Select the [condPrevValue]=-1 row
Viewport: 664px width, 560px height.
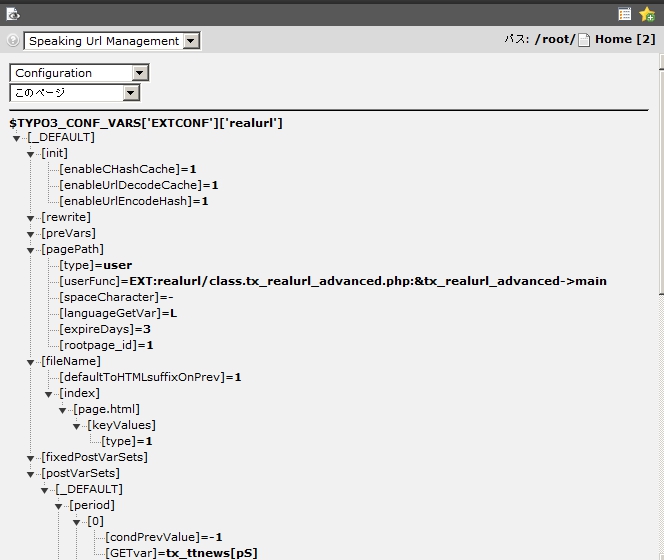tap(164, 537)
